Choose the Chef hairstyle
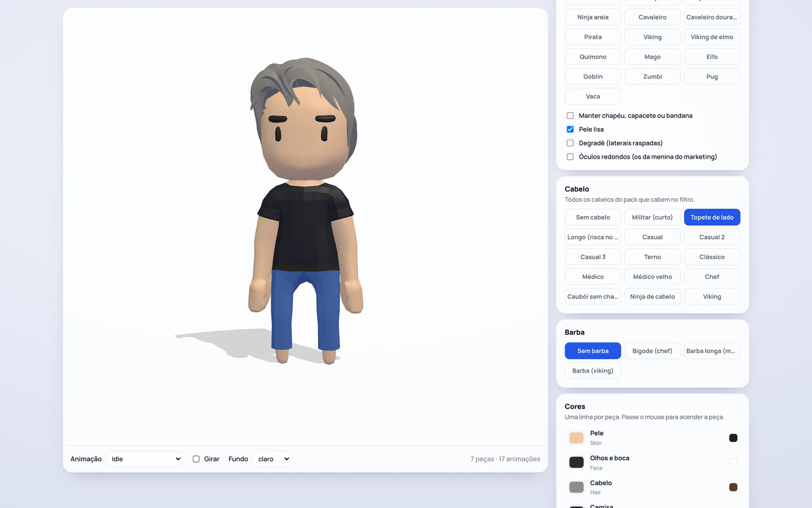 (x=712, y=277)
